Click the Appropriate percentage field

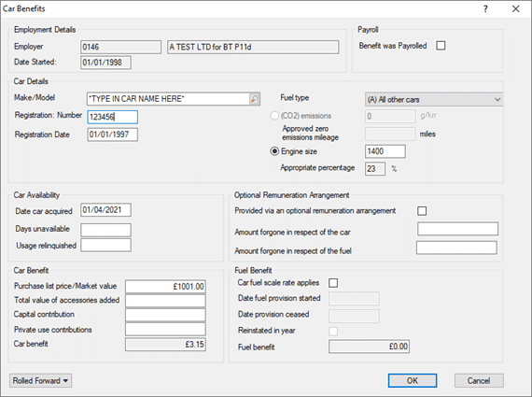click(375, 169)
